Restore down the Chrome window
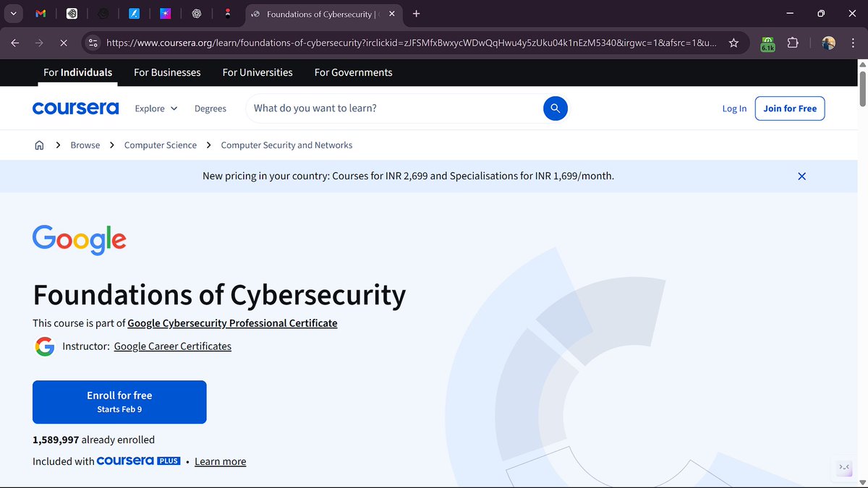Image resolution: width=868 pixels, height=488 pixels. pyautogui.click(x=821, y=14)
